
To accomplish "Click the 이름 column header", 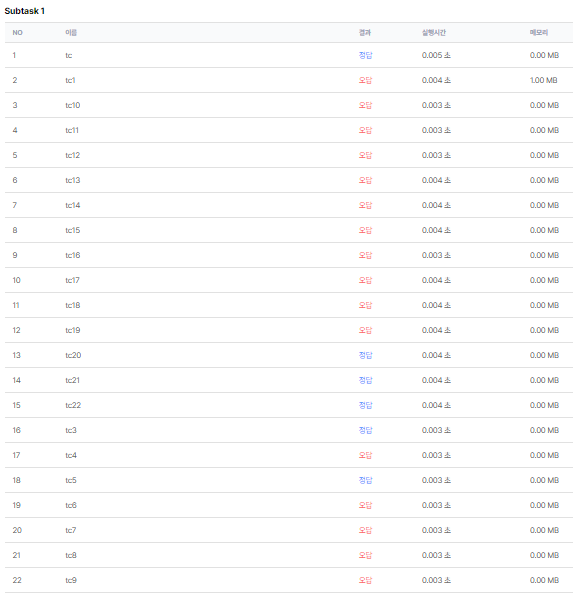I will coord(71,33).
